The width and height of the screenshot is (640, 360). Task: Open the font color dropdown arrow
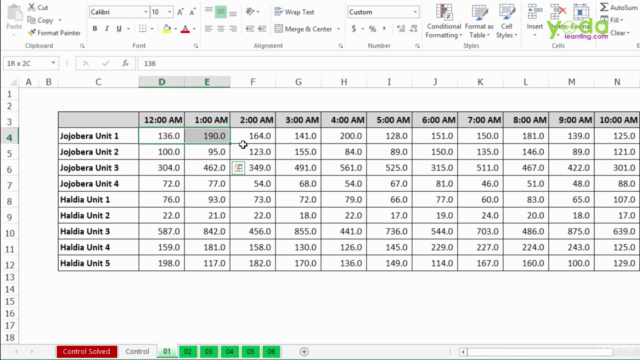click(194, 29)
